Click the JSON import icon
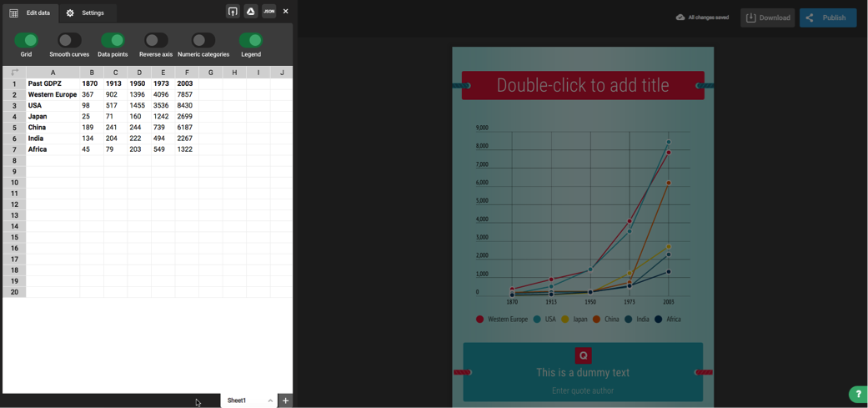 pos(268,12)
